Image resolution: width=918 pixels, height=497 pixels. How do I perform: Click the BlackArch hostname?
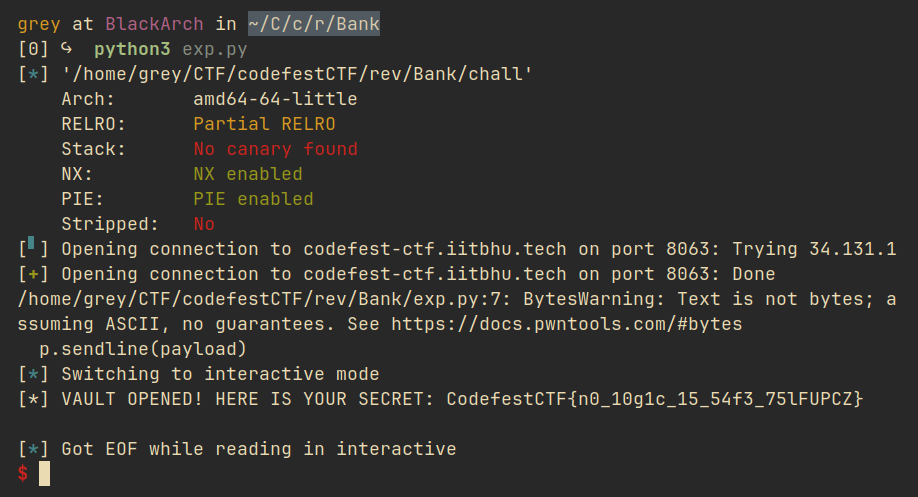[154, 24]
